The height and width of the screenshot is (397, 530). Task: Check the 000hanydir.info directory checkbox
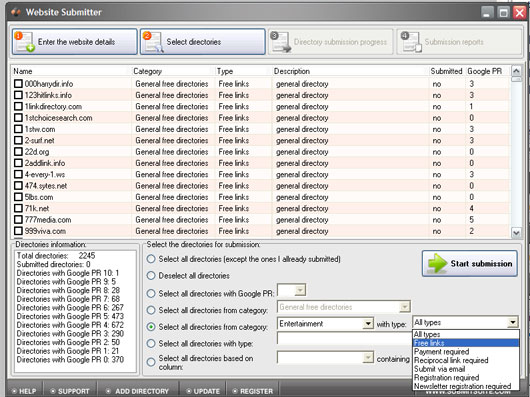(18, 83)
